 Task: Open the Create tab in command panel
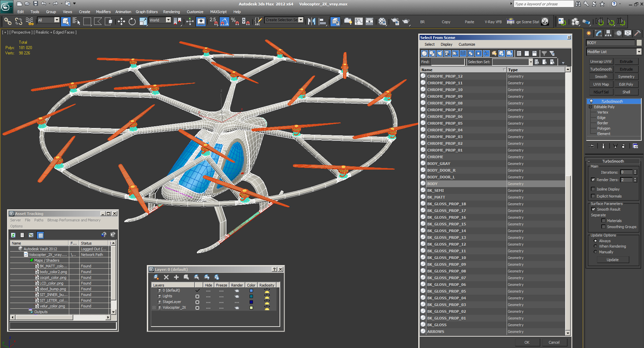coord(589,33)
